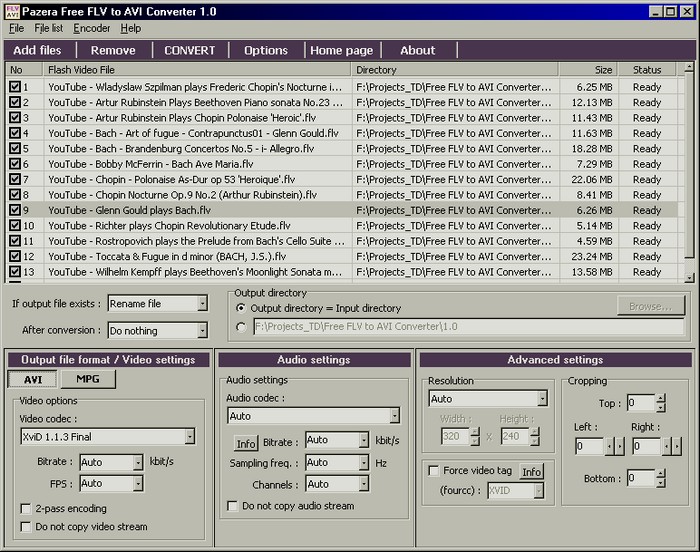Open the File list menu
The width and height of the screenshot is (700, 552).
point(49,28)
